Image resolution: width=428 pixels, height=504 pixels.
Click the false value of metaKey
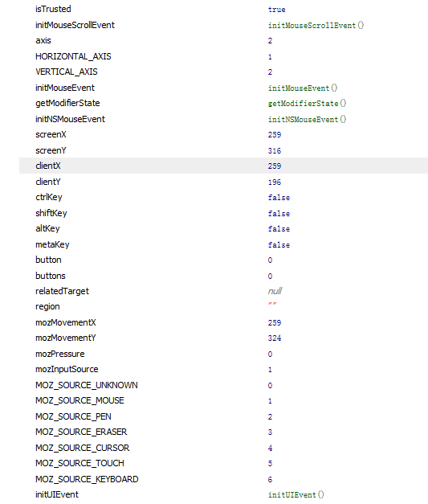click(279, 245)
